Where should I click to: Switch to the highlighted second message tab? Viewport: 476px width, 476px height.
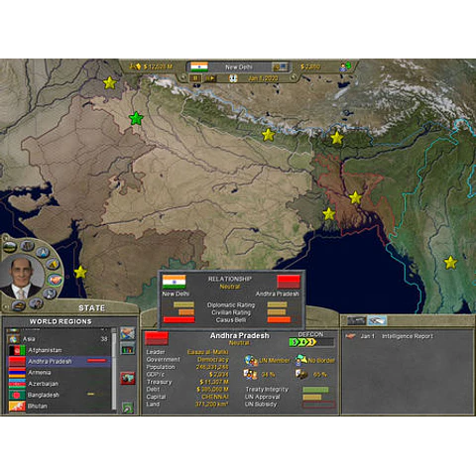click(x=377, y=320)
